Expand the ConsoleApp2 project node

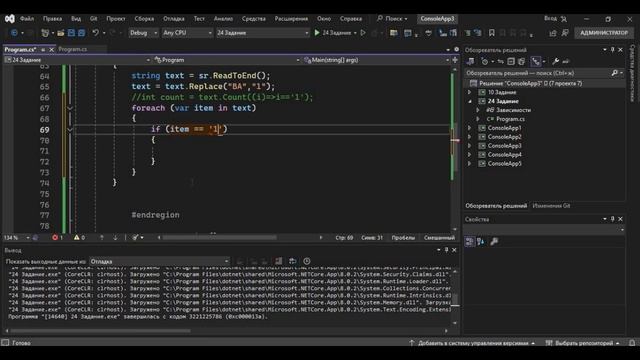(470, 137)
